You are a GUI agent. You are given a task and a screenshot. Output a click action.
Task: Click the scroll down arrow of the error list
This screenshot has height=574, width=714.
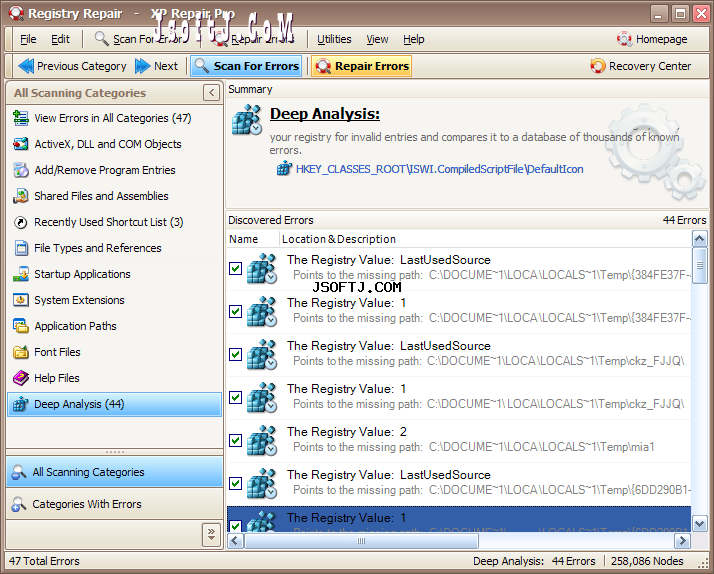point(699,523)
